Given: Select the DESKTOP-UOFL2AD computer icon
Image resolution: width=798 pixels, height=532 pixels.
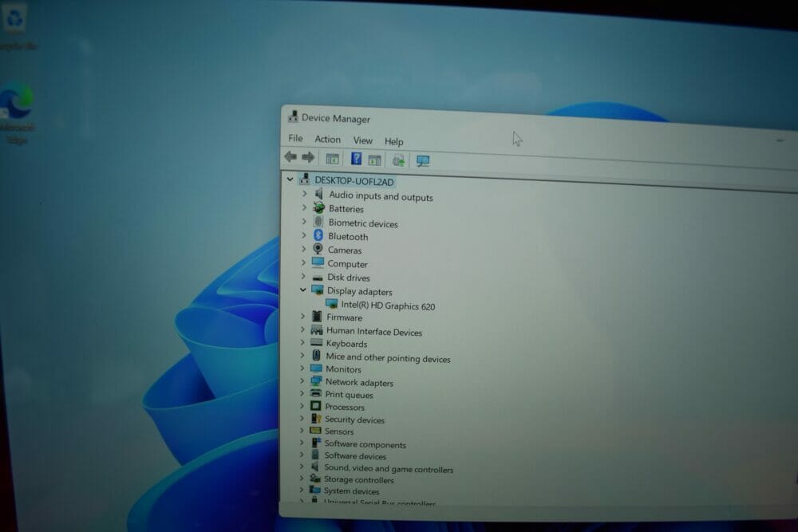Looking at the screenshot, I should point(304,179).
